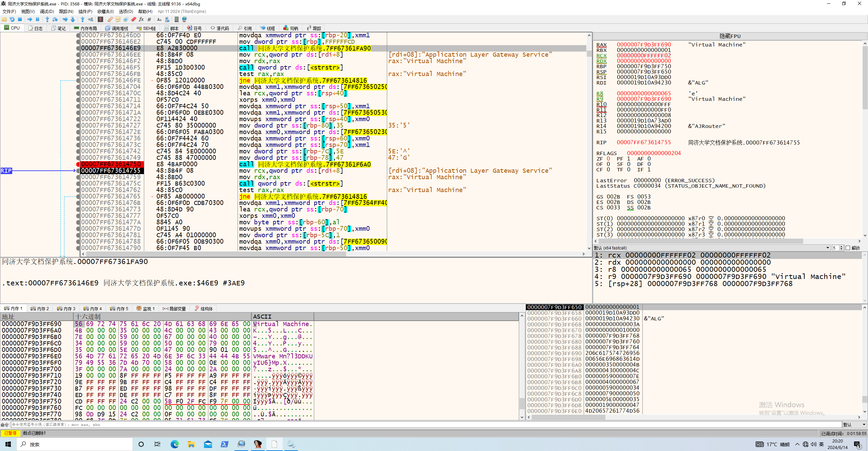Screen dimensions: 868x451
Task: Pause execution with the pause toolbar icon
Action: click(38, 19)
